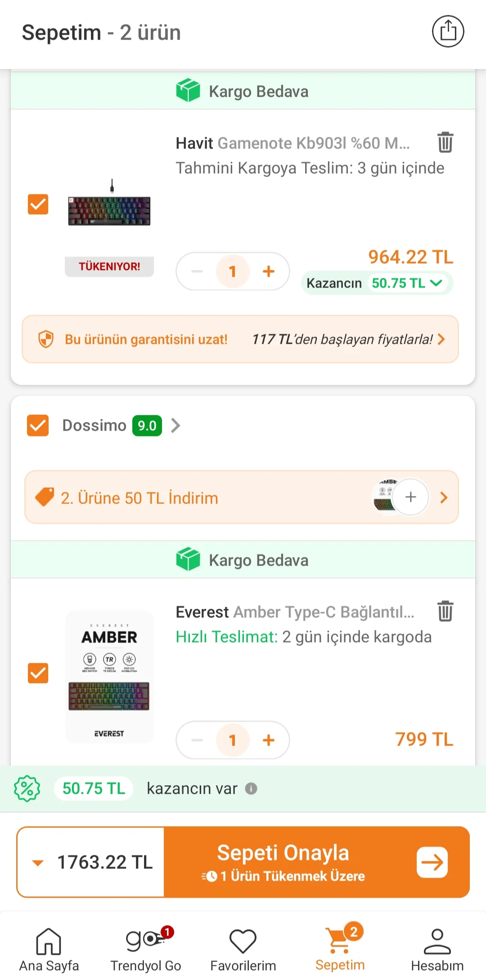
Task: Increase Havit keyboard quantity with plus
Action: (269, 271)
